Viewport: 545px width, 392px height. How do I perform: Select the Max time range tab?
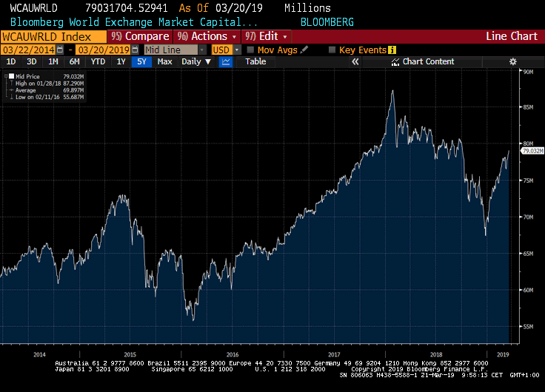pos(164,62)
